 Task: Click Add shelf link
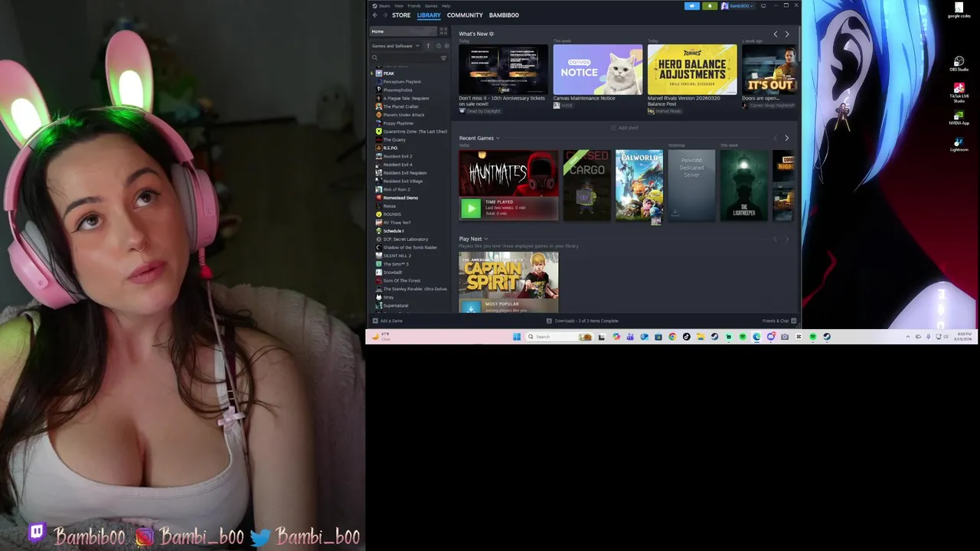626,128
